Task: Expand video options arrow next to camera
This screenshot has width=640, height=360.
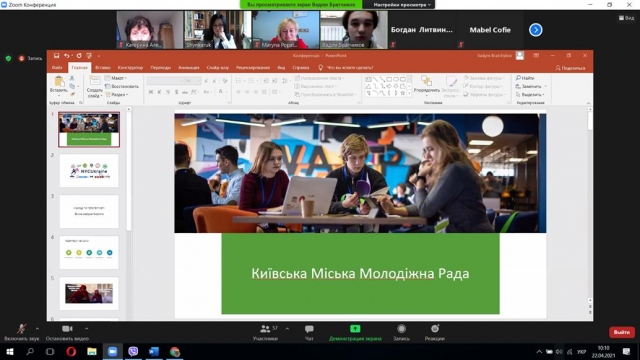Action: pos(86,329)
